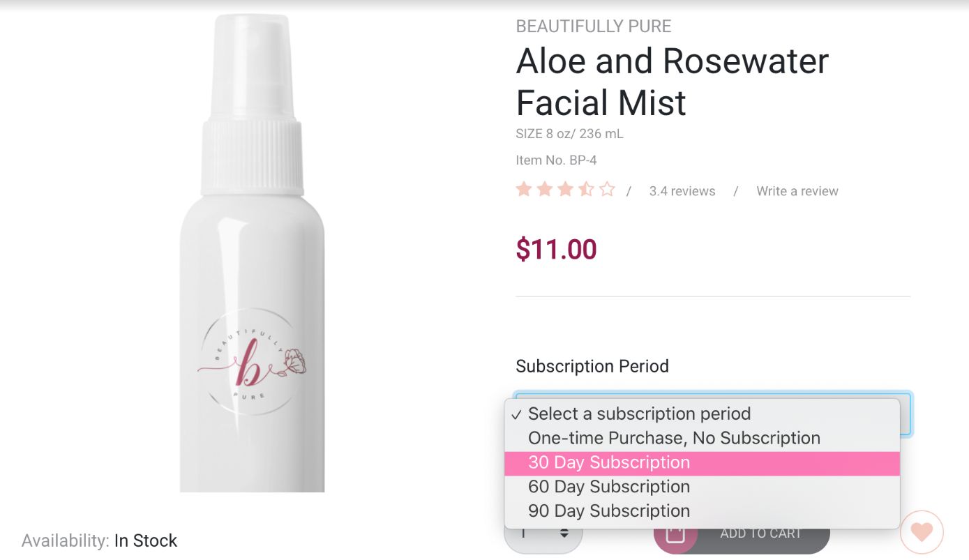Choose the 30 Day Subscription option
Viewport: 969px width, 560px height.
point(609,462)
